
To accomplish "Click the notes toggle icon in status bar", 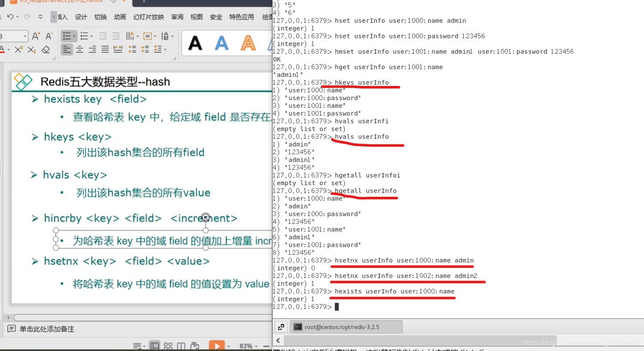I will (137, 346).
